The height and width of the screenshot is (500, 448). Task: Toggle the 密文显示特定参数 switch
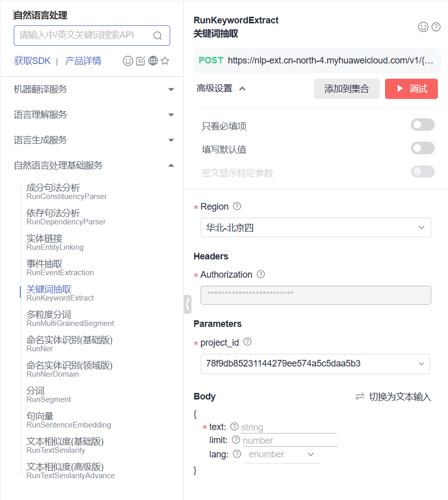pyautogui.click(x=423, y=172)
